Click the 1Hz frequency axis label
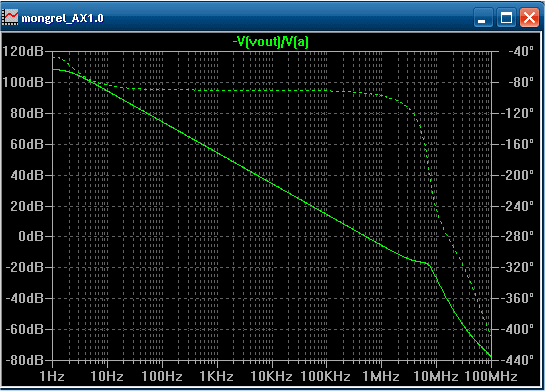The height and width of the screenshot is (391, 545). (x=52, y=376)
